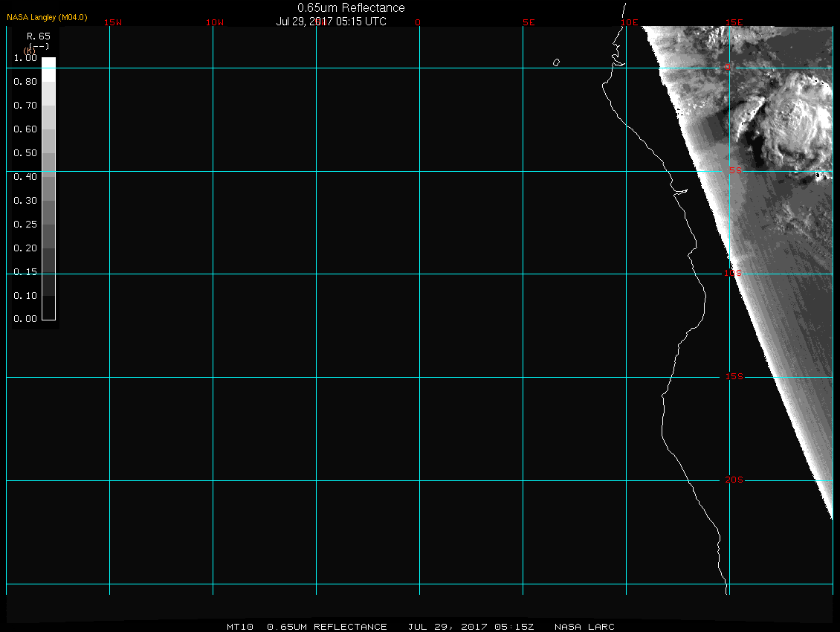Click the 10S latitude label
This screenshot has height=632, width=840.
[x=733, y=274]
